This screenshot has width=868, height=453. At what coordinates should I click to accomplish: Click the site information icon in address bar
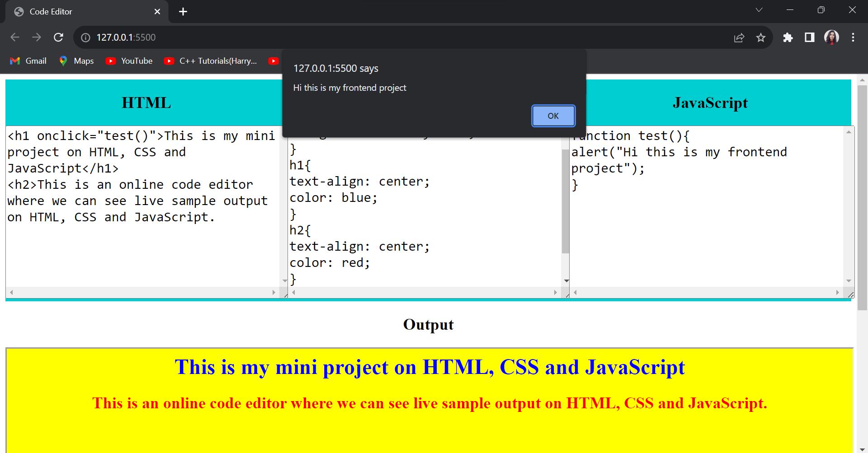[85, 37]
